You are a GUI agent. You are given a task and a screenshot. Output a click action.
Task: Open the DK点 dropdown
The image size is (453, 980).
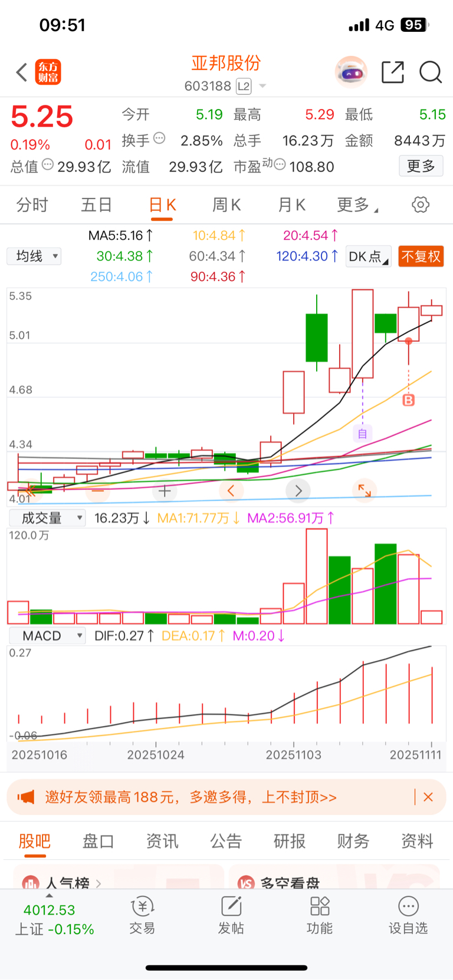click(368, 256)
